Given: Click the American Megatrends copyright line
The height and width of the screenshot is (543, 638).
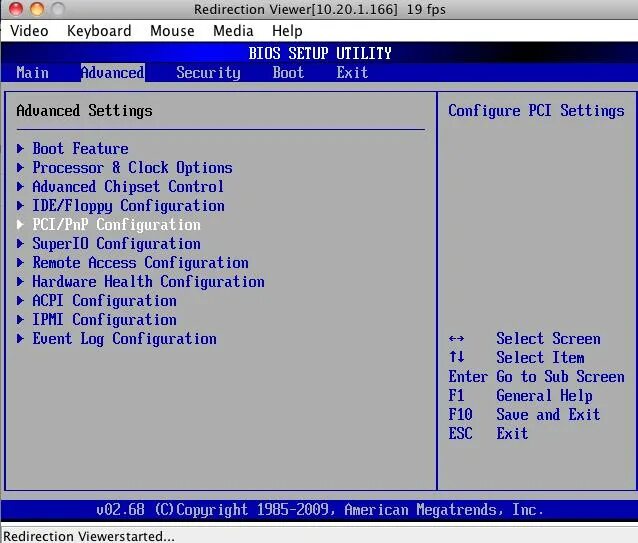Looking at the screenshot, I should coord(320,510).
